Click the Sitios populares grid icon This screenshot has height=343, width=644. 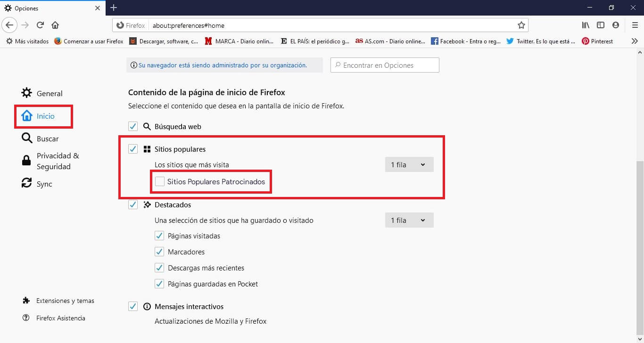coord(147,149)
